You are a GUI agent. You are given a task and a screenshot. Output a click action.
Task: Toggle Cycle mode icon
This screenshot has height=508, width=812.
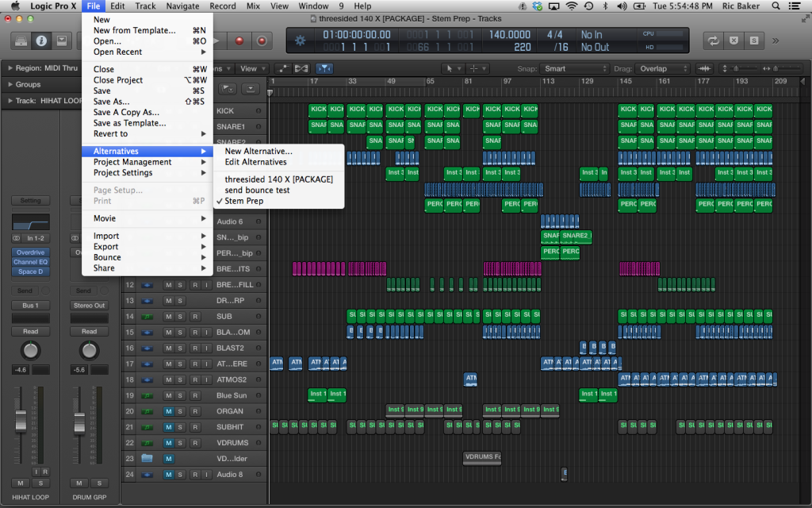pos(714,41)
